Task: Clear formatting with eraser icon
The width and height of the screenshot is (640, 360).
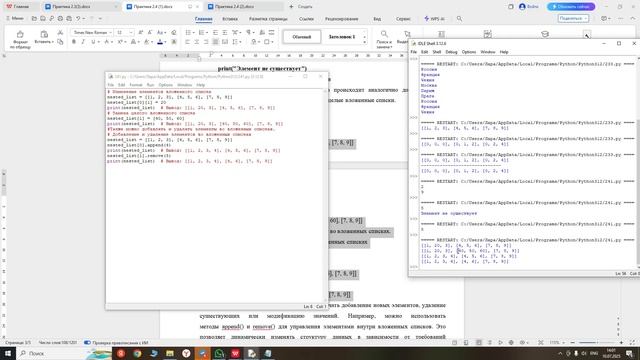Action: [173, 32]
